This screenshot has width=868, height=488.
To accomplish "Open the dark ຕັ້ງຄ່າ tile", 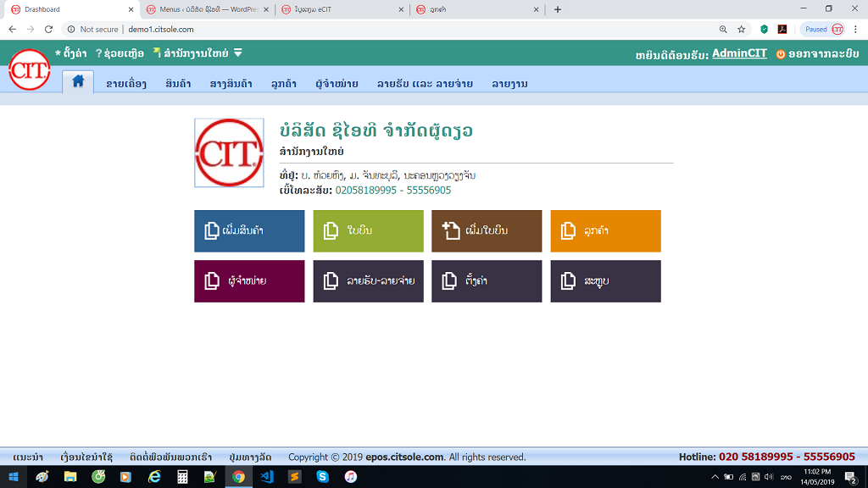I will pos(487,281).
